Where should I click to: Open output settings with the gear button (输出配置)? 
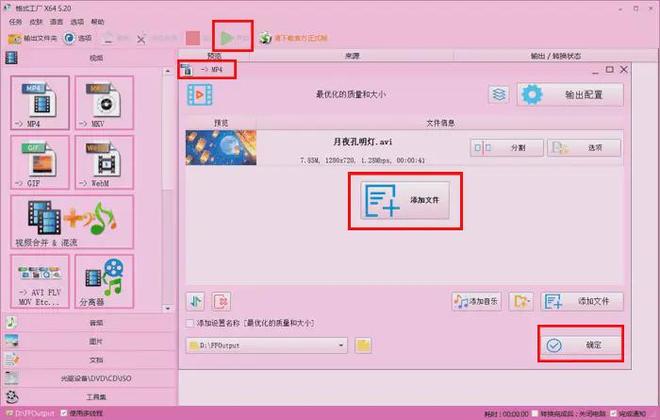coord(570,95)
